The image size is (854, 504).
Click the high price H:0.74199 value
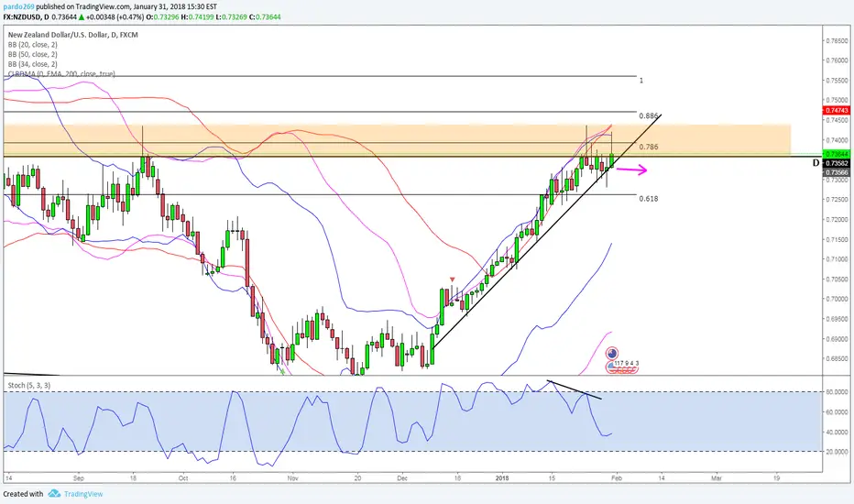point(198,16)
